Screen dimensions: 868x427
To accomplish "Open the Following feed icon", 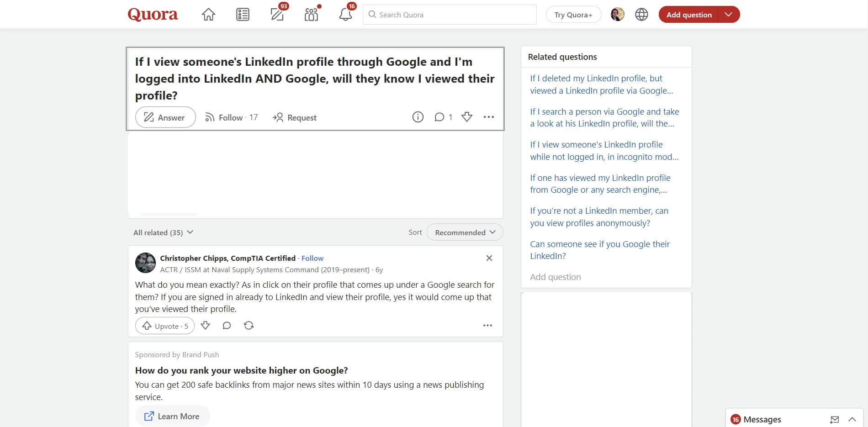I will tap(243, 14).
